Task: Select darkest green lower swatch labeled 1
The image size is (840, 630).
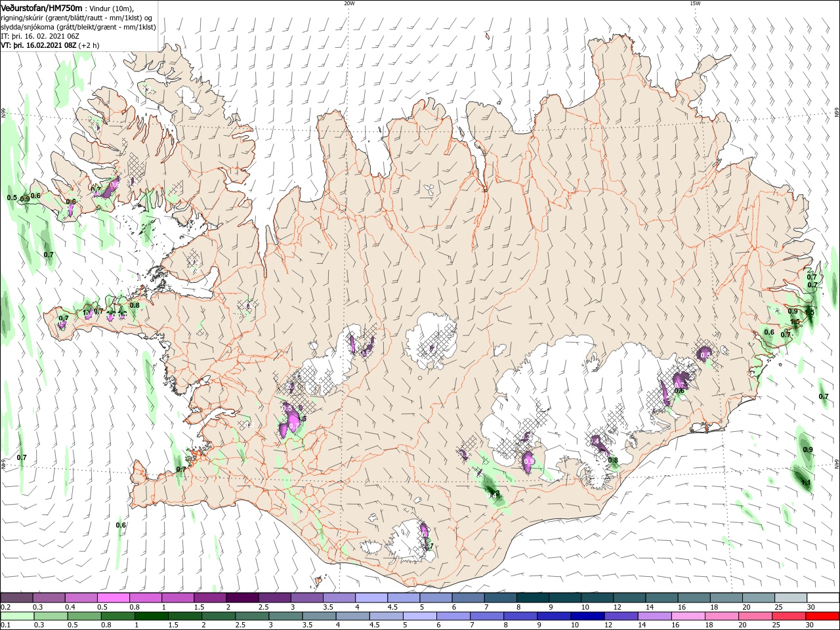Action: [x=151, y=616]
